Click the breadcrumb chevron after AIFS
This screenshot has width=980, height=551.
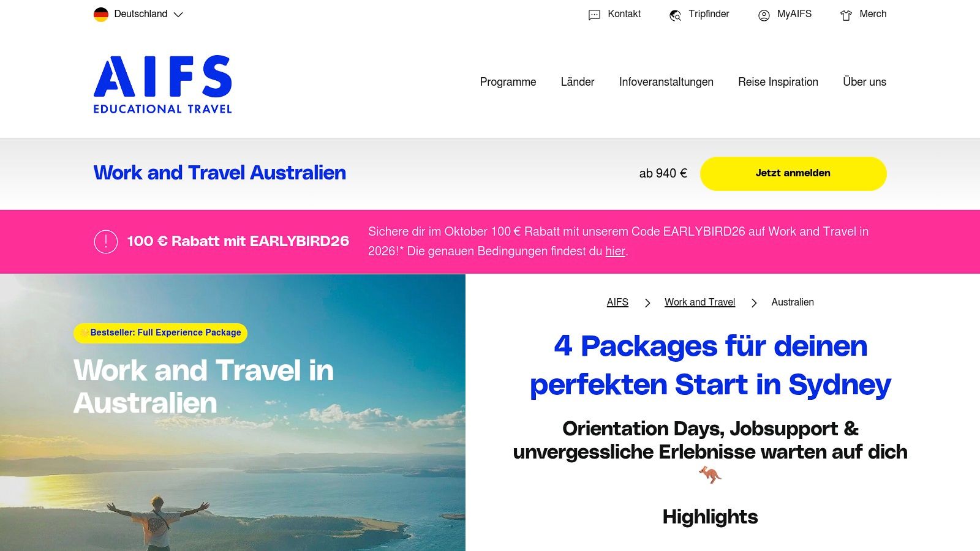coord(647,303)
